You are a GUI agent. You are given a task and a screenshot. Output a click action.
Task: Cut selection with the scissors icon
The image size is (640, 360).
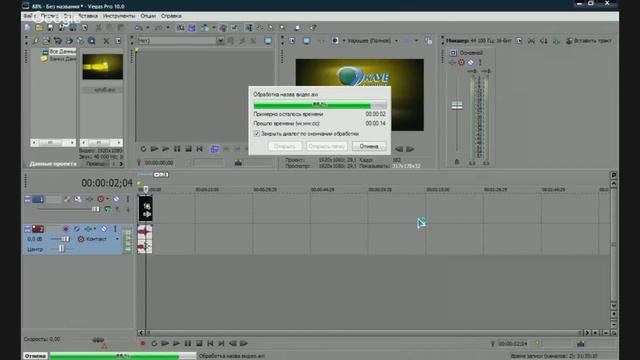(x=98, y=28)
